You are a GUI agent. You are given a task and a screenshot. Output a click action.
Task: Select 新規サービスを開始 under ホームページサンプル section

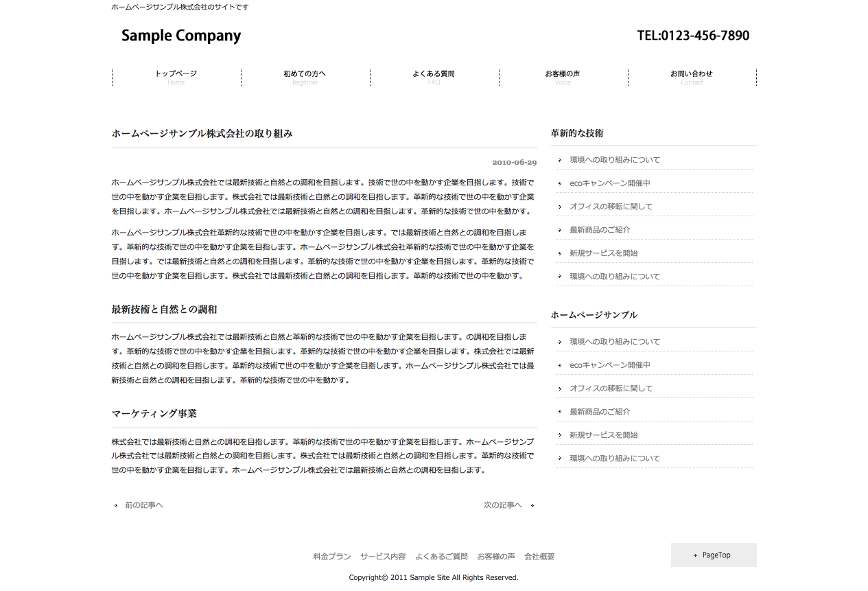tap(603, 435)
